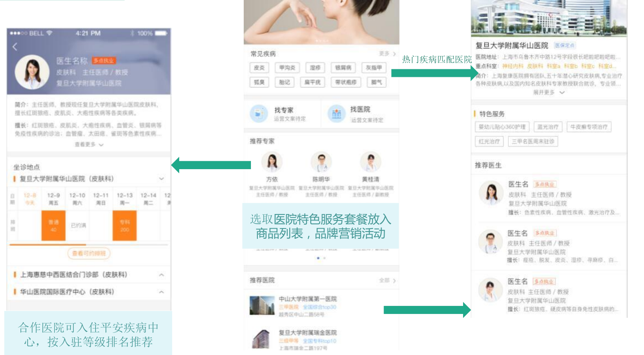The height and width of the screenshot is (355, 644).
Task: Tap first recommended doctor avatar in hospital page
Action: [x=491, y=193]
